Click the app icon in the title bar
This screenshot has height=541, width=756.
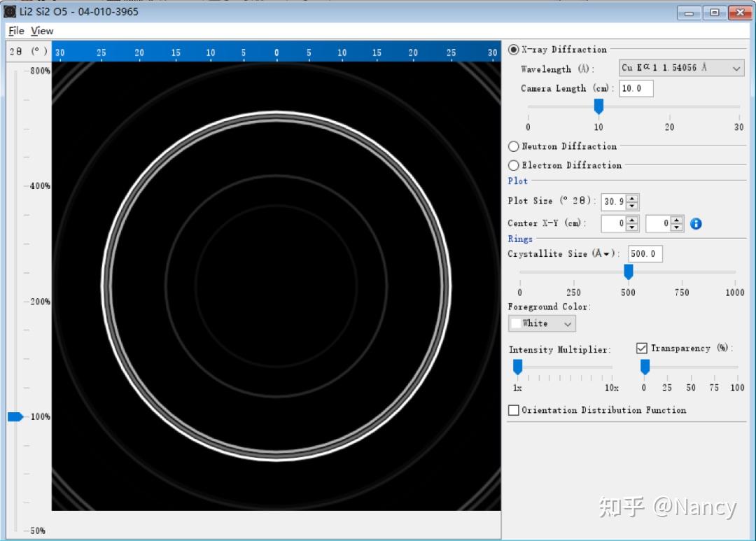click(x=10, y=12)
